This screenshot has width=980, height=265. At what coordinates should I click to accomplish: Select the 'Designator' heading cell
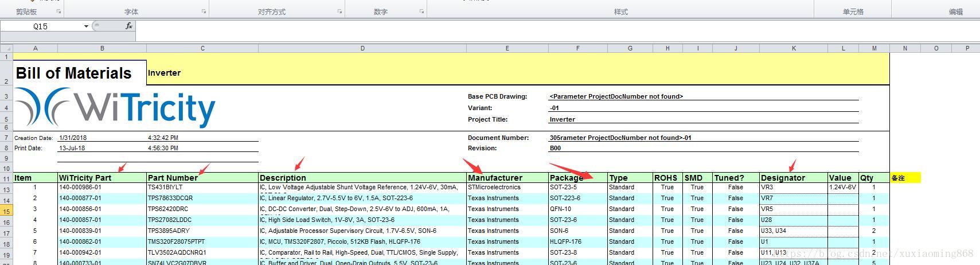click(794, 178)
